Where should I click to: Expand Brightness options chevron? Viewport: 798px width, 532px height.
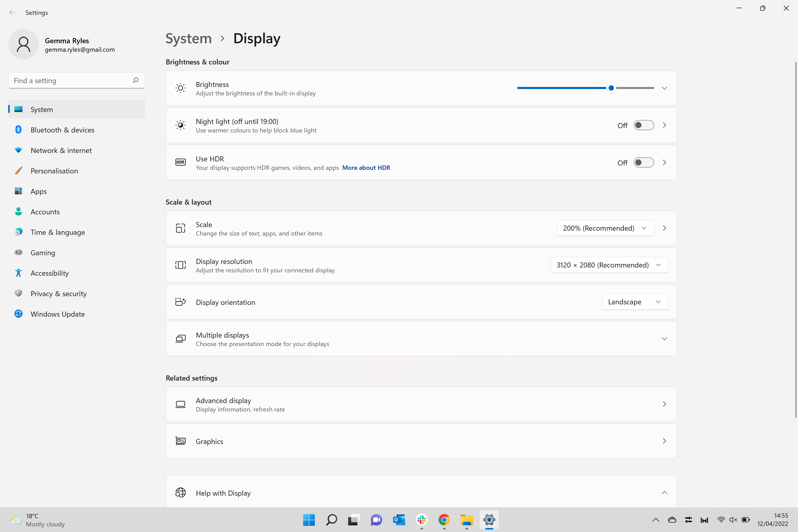pyautogui.click(x=664, y=88)
